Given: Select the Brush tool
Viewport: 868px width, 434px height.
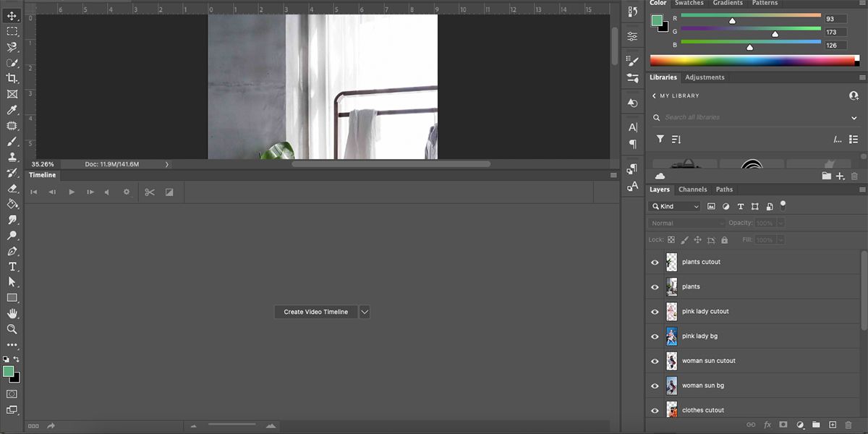Looking at the screenshot, I should tap(12, 141).
